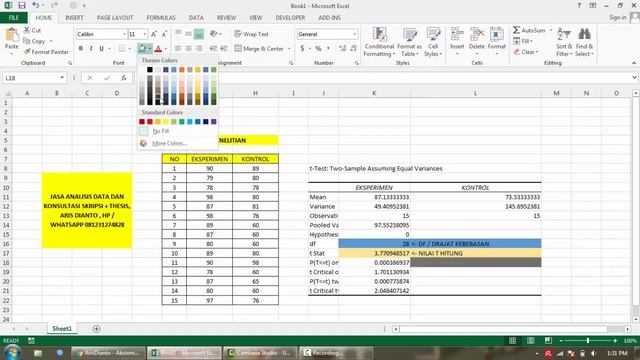Pick the standard purple color swatch
Image resolution: width=640 pixels, height=360 pixels.
tap(213, 122)
